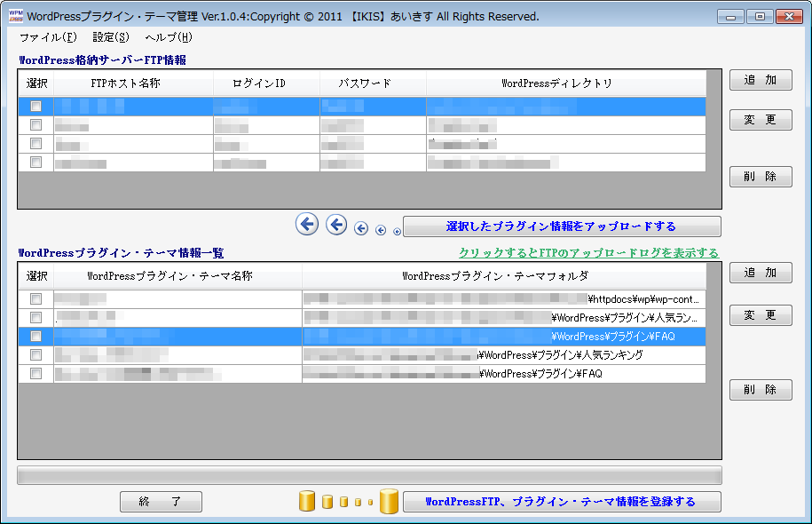Tick the checkbox in the highlighted FTP server row

tap(35, 107)
